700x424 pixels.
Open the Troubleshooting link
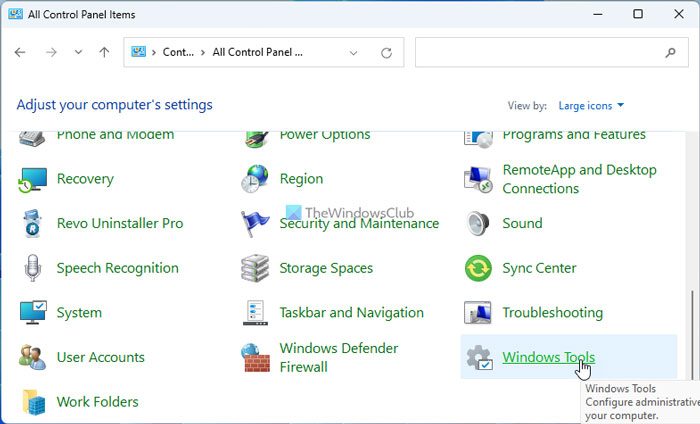point(553,313)
